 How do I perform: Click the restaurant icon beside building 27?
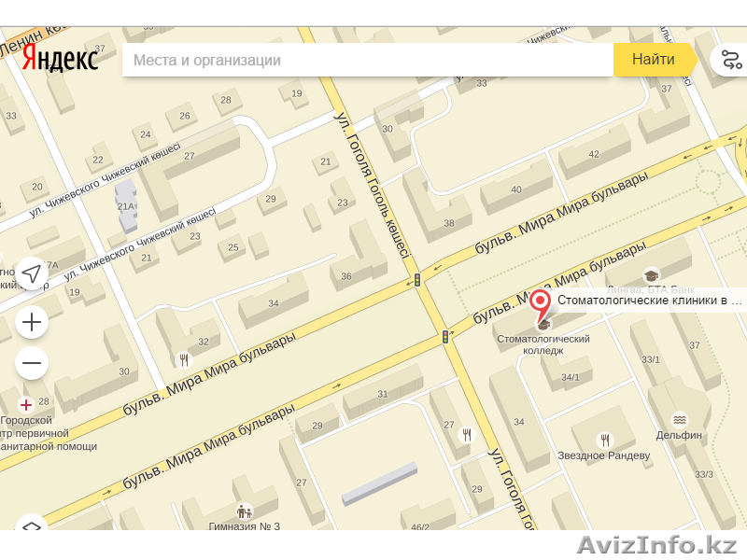pos(466,434)
